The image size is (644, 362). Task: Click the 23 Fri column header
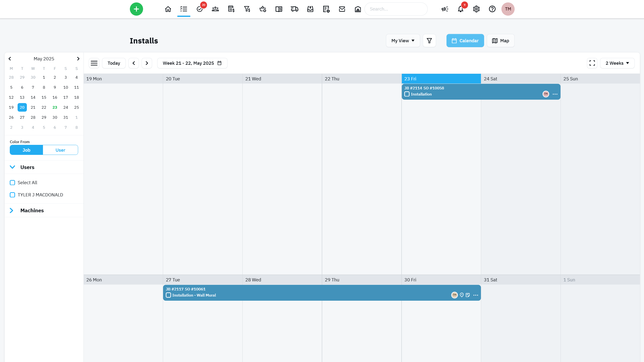tap(441, 79)
